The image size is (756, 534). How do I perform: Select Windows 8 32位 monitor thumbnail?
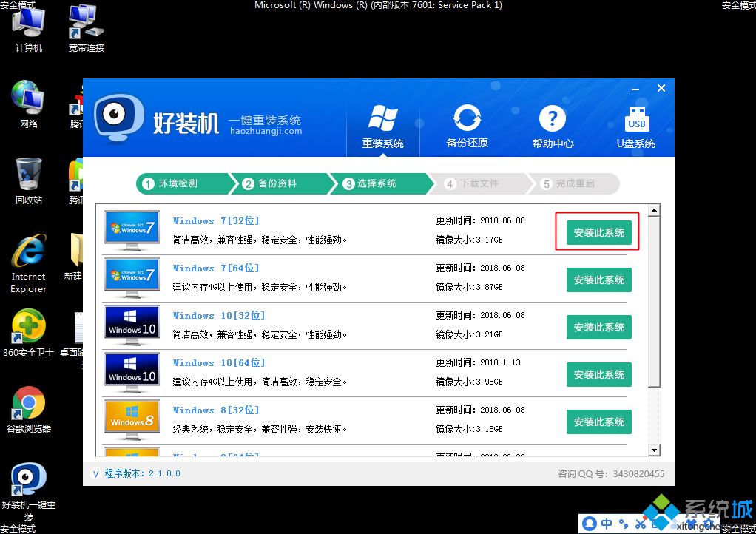[132, 420]
